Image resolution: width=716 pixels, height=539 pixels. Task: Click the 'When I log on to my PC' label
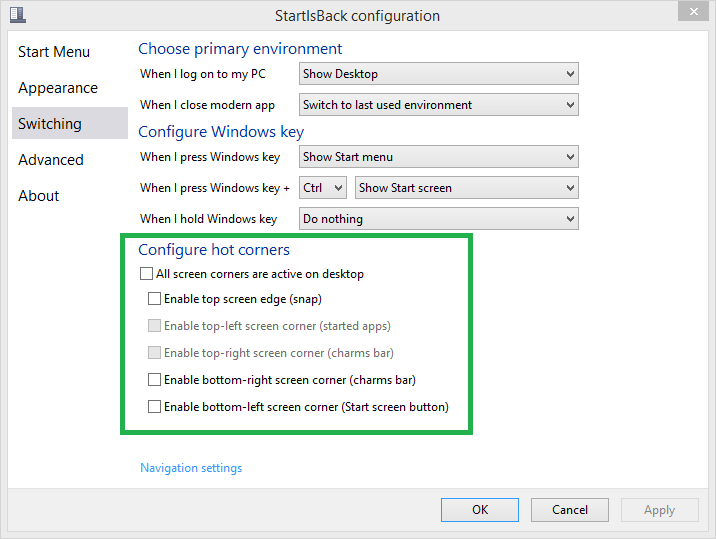pyautogui.click(x=203, y=74)
